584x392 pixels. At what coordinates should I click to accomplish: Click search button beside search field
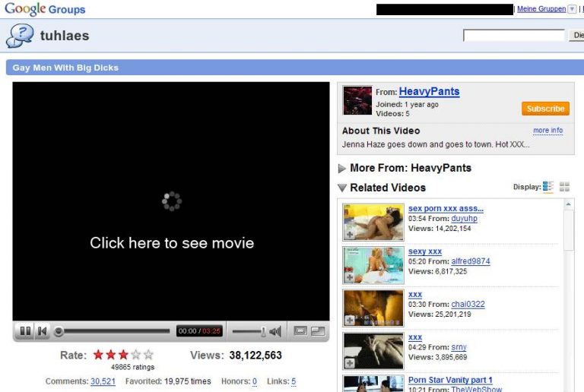pyautogui.click(x=576, y=36)
